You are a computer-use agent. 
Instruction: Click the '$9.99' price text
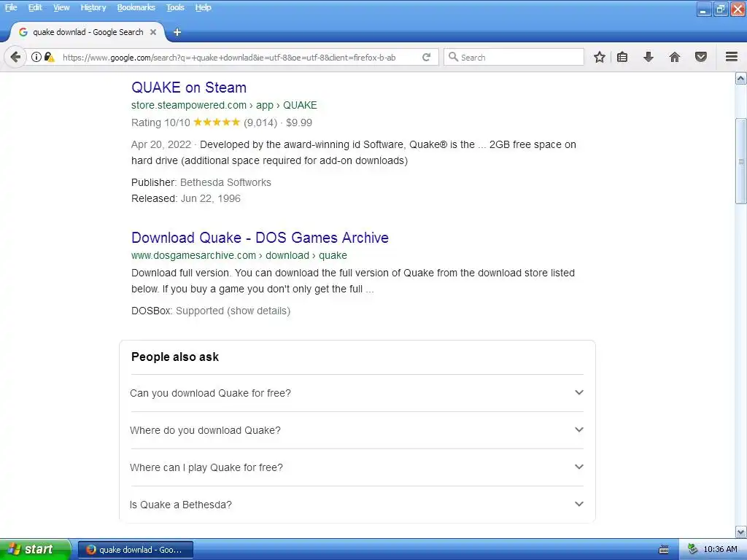click(298, 122)
